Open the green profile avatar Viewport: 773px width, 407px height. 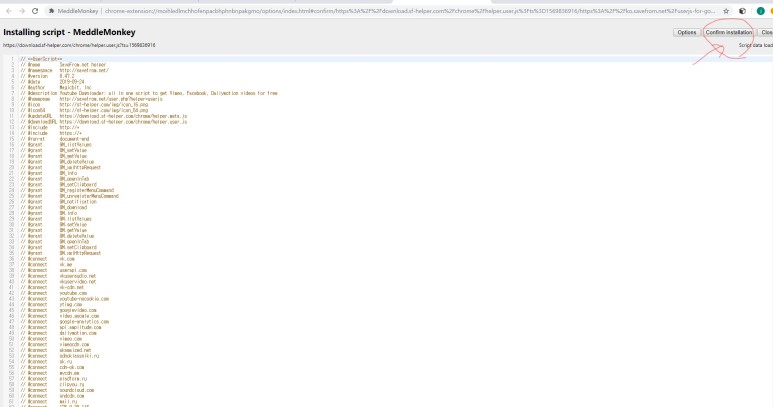761,11
